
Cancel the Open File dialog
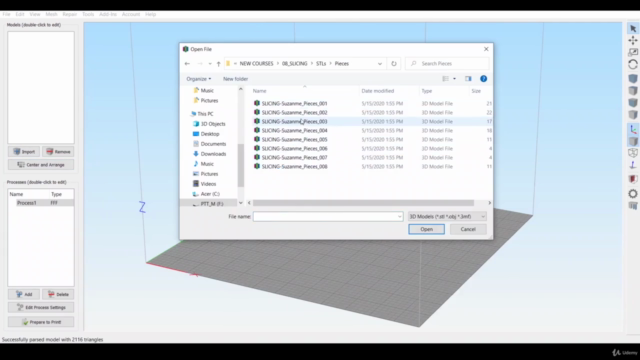coord(468,229)
